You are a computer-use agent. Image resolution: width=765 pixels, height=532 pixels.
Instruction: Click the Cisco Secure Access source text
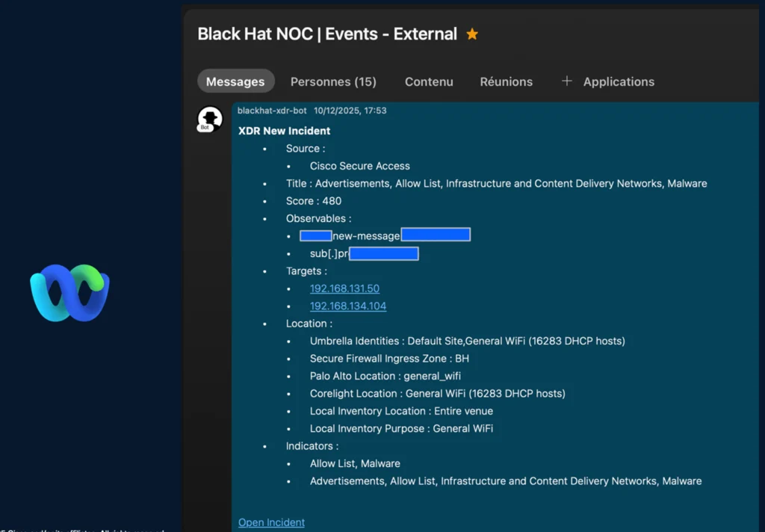pyautogui.click(x=359, y=166)
